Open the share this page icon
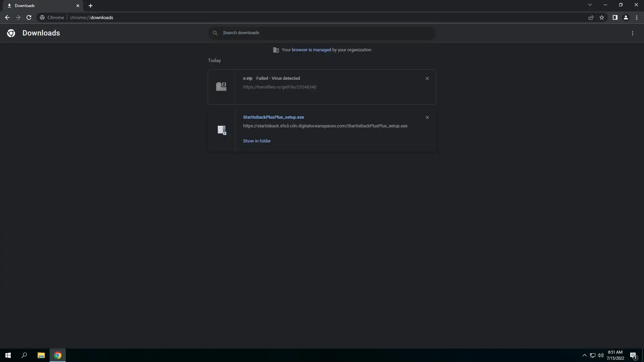The height and width of the screenshot is (362, 644). pyautogui.click(x=591, y=17)
